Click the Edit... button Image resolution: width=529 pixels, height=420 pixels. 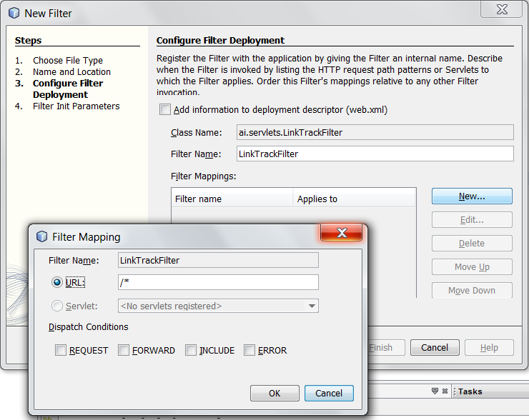[x=472, y=220]
